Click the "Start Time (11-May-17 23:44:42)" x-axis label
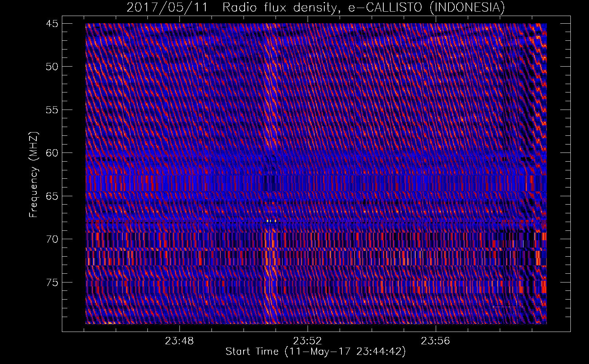This screenshot has height=364, width=589. (x=316, y=352)
